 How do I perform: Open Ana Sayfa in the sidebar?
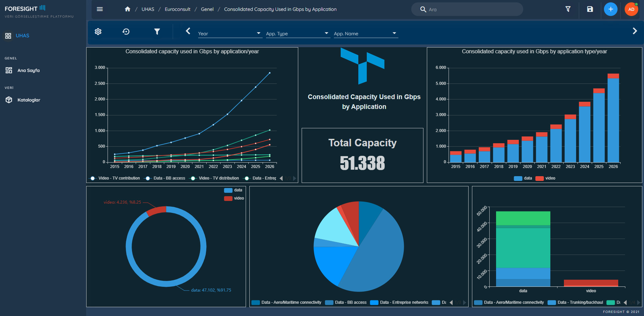[x=29, y=70]
